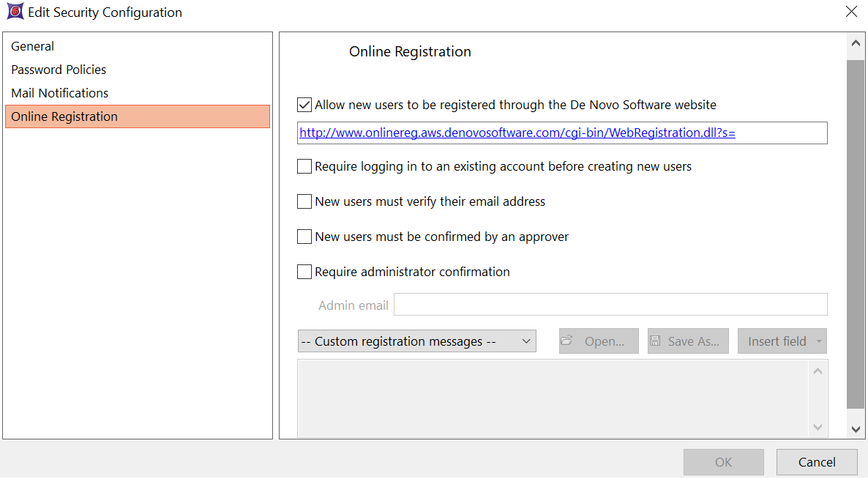Uncheck Allow new users to be registered

point(304,105)
